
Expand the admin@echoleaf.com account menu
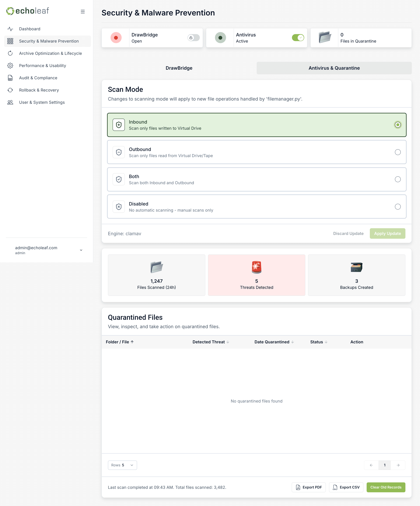click(81, 250)
